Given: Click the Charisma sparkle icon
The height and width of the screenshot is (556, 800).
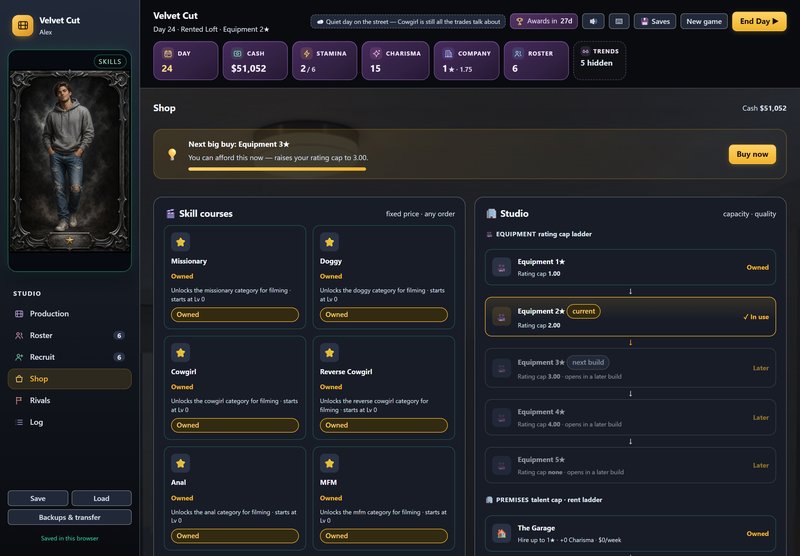Looking at the screenshot, I should pyautogui.click(x=376, y=53).
